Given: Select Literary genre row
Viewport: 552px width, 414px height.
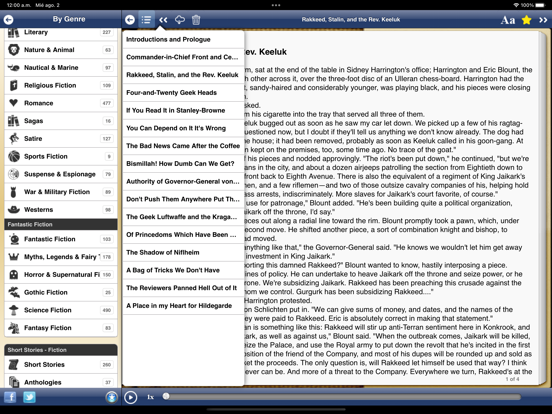Looking at the screenshot, I should pos(61,34).
